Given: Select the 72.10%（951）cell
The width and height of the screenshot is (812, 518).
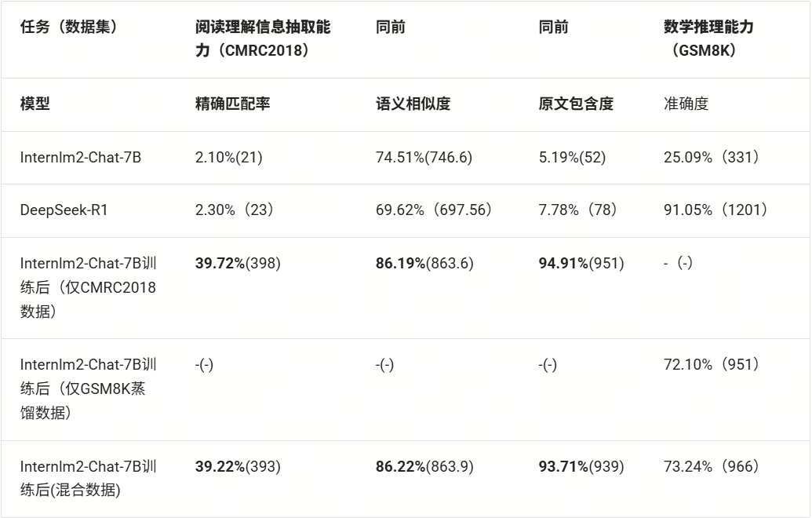Looking at the screenshot, I should click(712, 364).
